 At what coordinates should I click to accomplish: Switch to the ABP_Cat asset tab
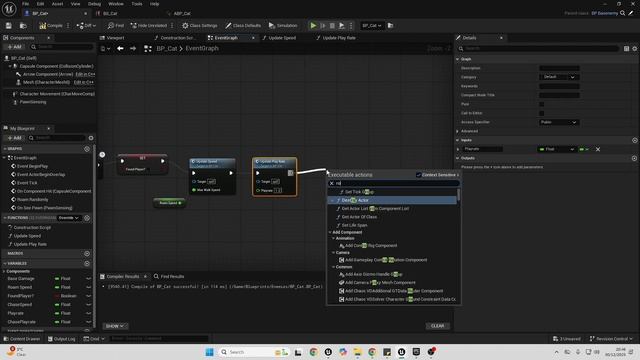(182, 13)
